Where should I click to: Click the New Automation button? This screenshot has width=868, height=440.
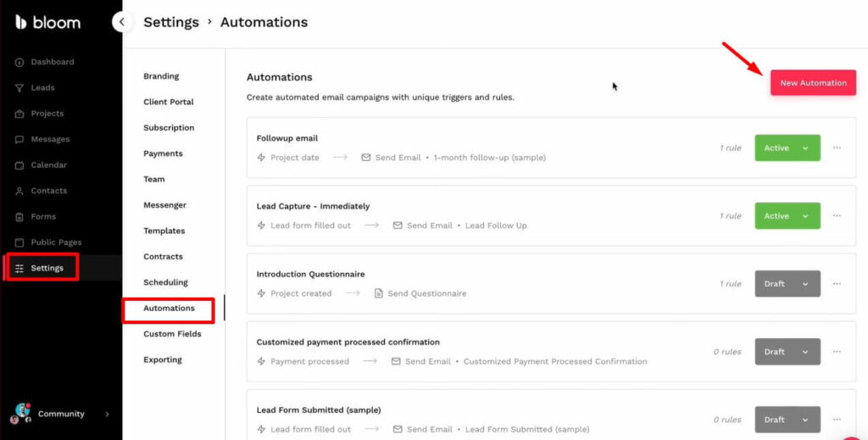tap(813, 83)
